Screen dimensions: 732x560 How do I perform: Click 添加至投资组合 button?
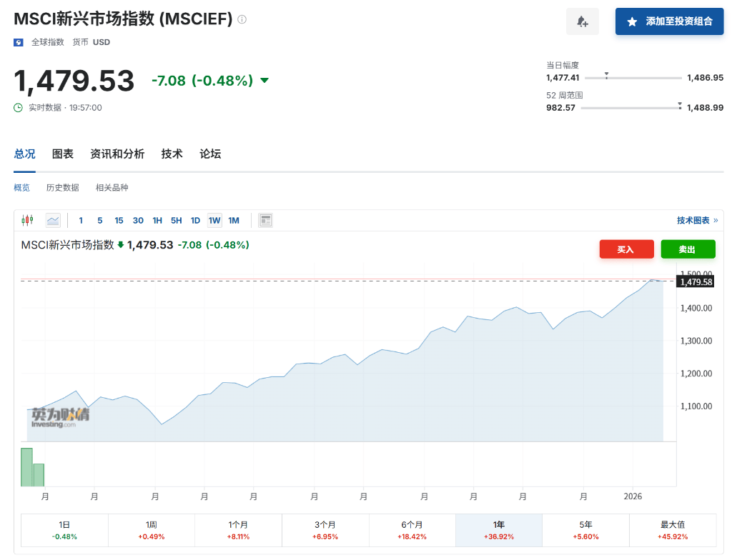click(x=669, y=21)
